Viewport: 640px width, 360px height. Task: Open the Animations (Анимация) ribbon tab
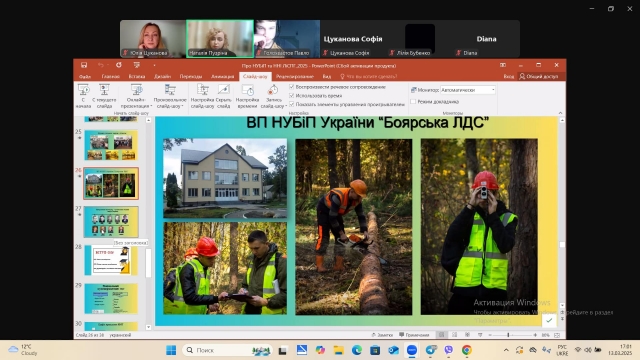[x=222, y=76]
